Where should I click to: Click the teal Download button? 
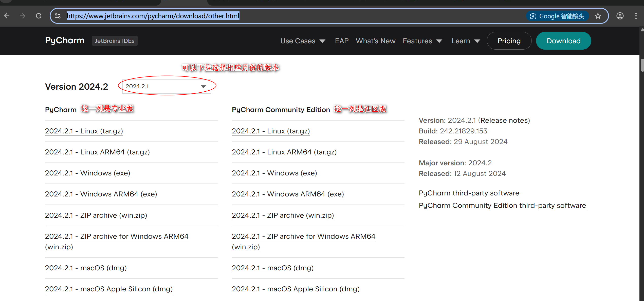(563, 41)
